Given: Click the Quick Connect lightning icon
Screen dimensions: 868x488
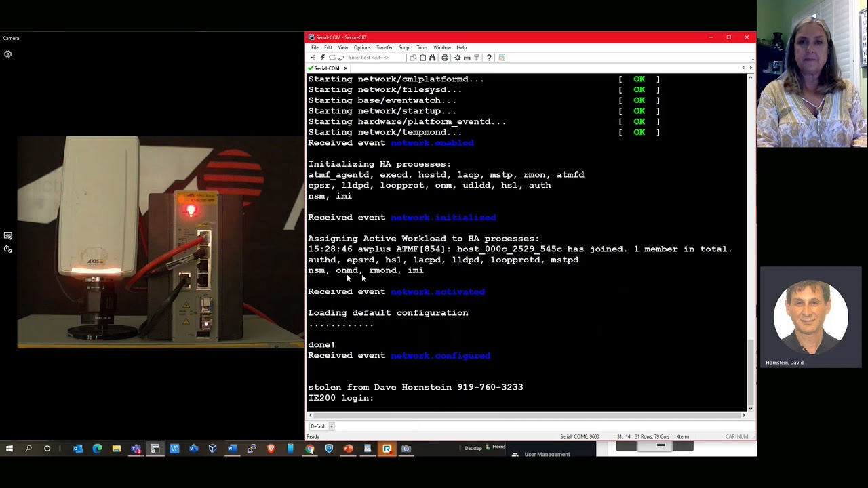Looking at the screenshot, I should (x=323, y=58).
